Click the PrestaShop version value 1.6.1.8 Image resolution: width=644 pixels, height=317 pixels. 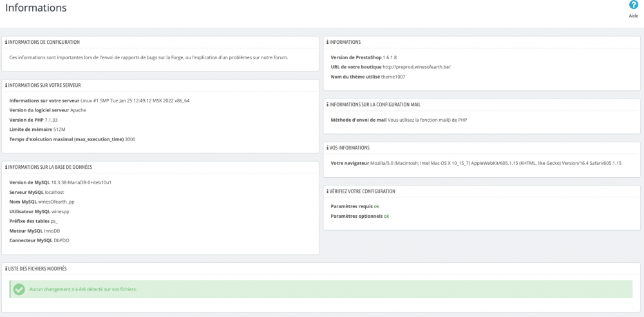tap(390, 57)
